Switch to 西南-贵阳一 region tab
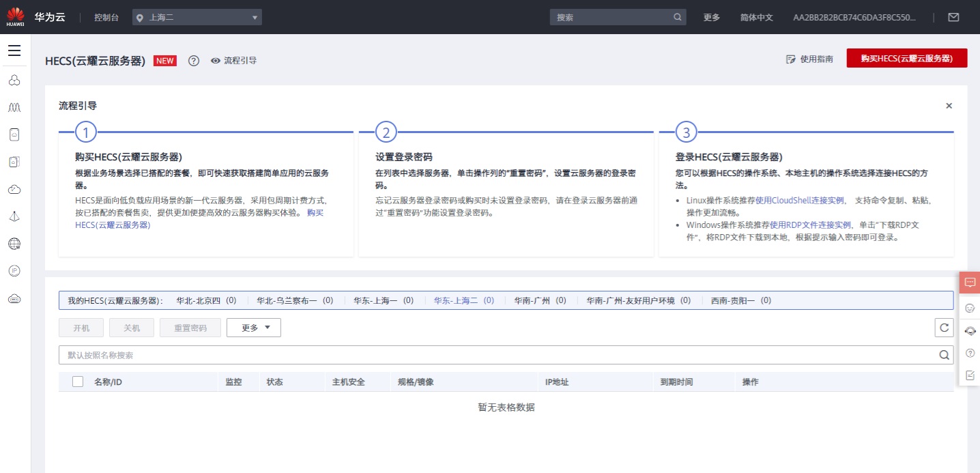Viewport: 980px width, 473px height. tap(741, 300)
